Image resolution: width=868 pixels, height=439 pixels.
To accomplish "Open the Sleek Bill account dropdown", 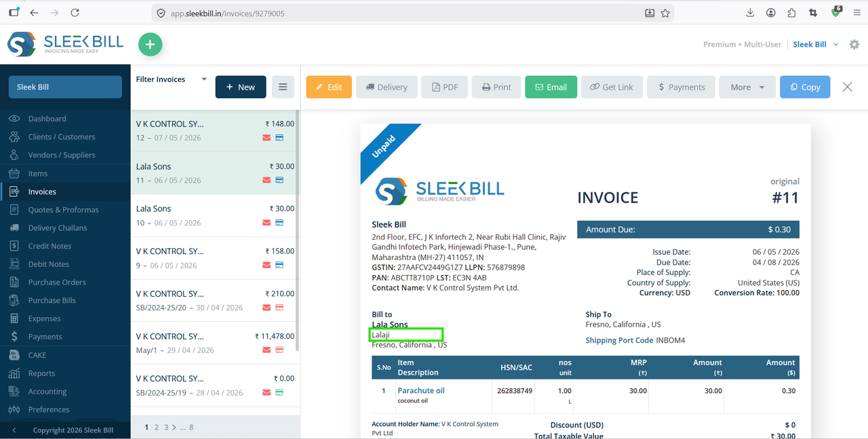I will click(x=816, y=45).
